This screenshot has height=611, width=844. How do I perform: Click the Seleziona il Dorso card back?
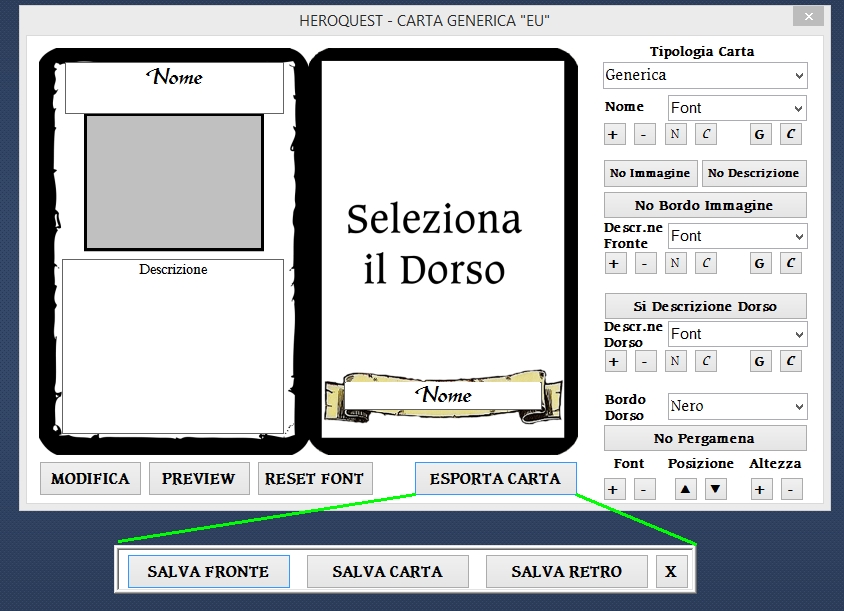(x=434, y=245)
